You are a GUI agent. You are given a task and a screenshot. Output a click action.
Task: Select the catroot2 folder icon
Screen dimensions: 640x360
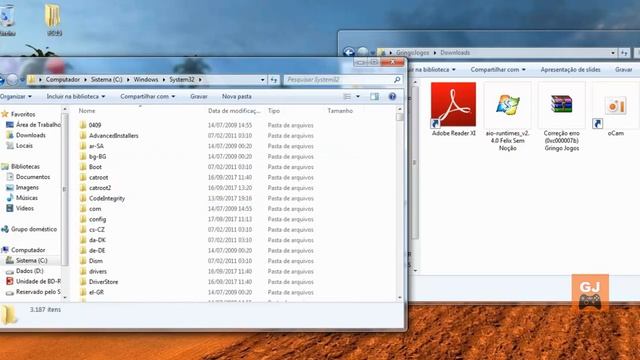[x=83, y=188]
